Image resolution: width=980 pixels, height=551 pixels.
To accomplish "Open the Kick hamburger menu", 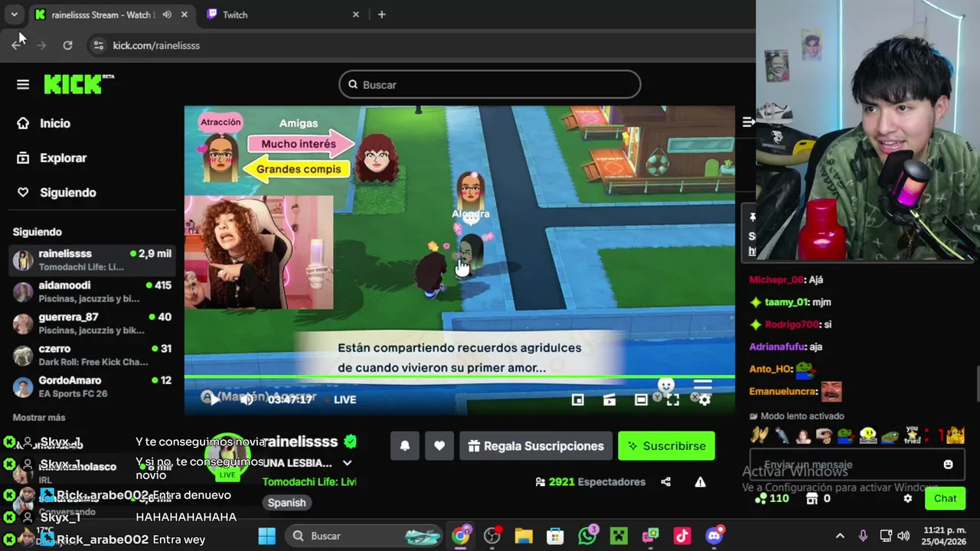I will [23, 85].
